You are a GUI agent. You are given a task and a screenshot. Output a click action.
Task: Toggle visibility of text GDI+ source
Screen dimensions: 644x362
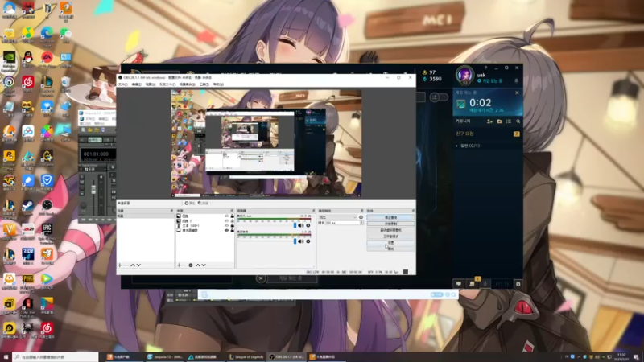click(x=226, y=226)
